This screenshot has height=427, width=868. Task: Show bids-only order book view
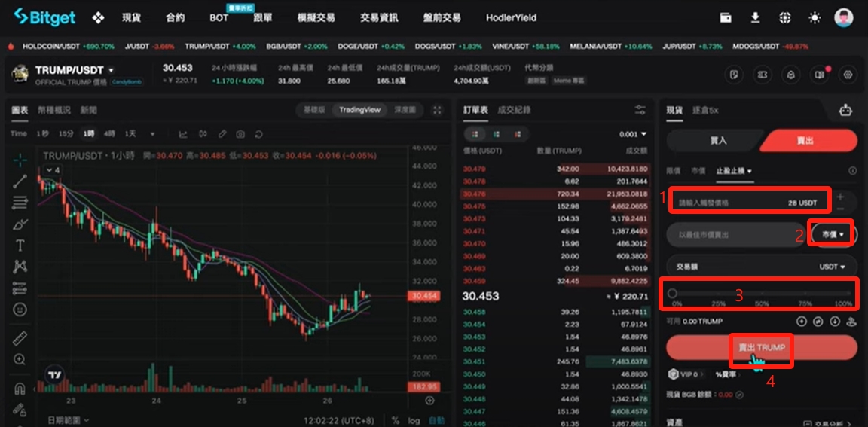click(497, 134)
